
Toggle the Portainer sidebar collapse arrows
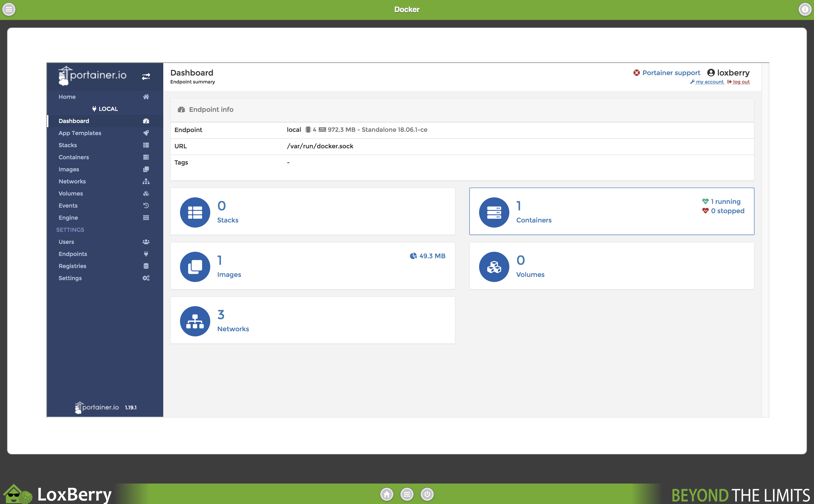coord(146,77)
